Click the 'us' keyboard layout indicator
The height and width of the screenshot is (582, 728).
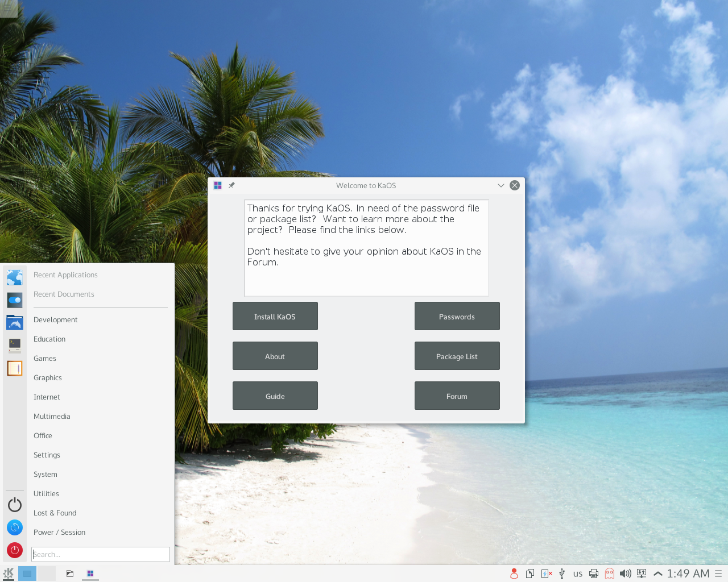578,574
